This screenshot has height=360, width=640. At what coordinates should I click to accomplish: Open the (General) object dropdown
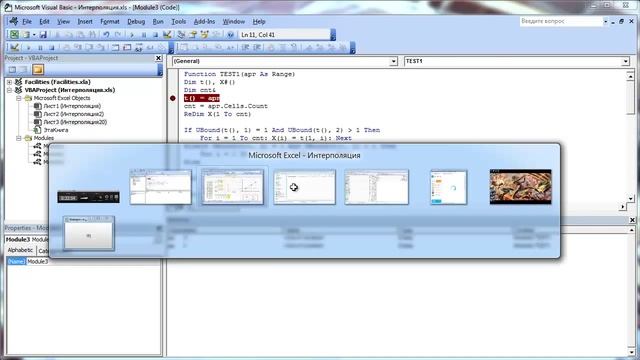(393, 61)
